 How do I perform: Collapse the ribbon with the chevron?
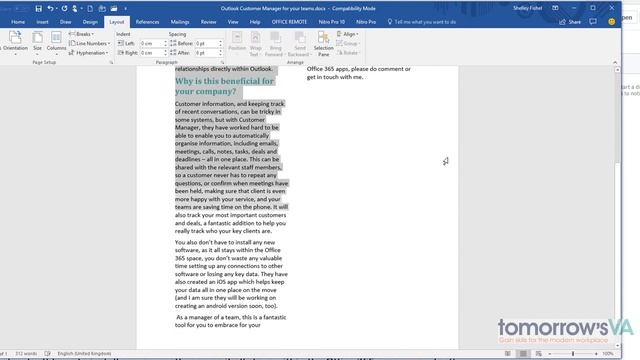(x=615, y=62)
